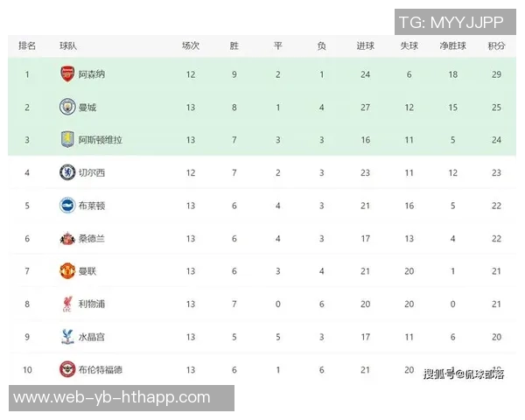The image size is (525, 420).
Task: Click the 进球 column header
Action: coord(366,45)
